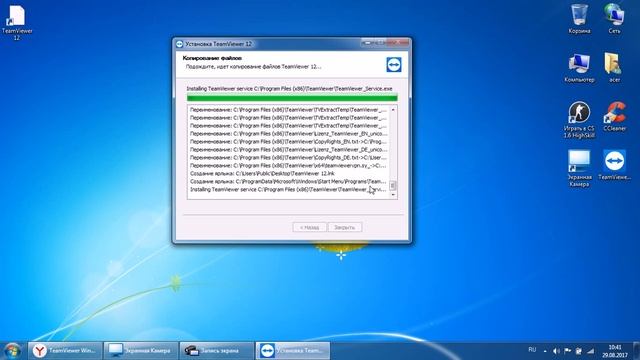Select log line containing 'CopyRights_EN.txt'
Screen dimensions: 640x360
(x=288, y=142)
